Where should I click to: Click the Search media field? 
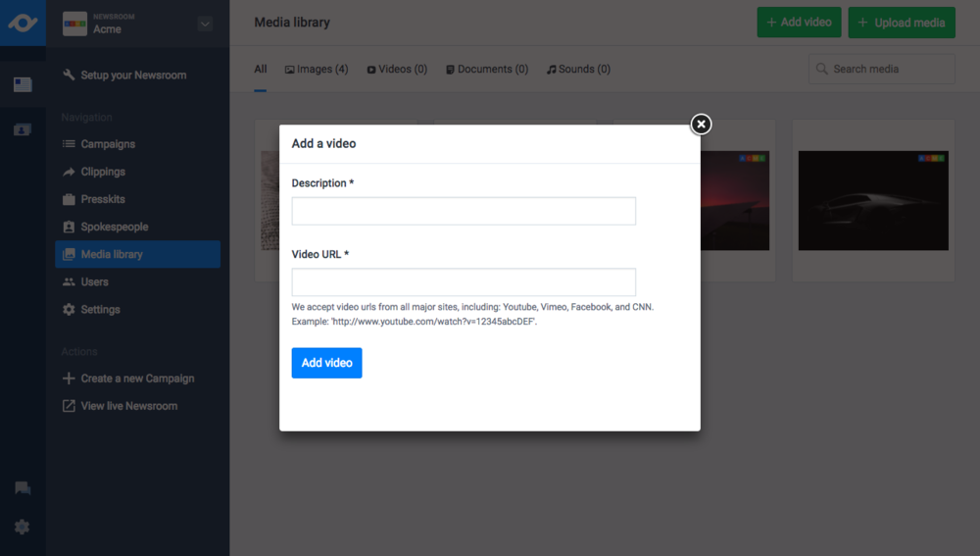[881, 69]
